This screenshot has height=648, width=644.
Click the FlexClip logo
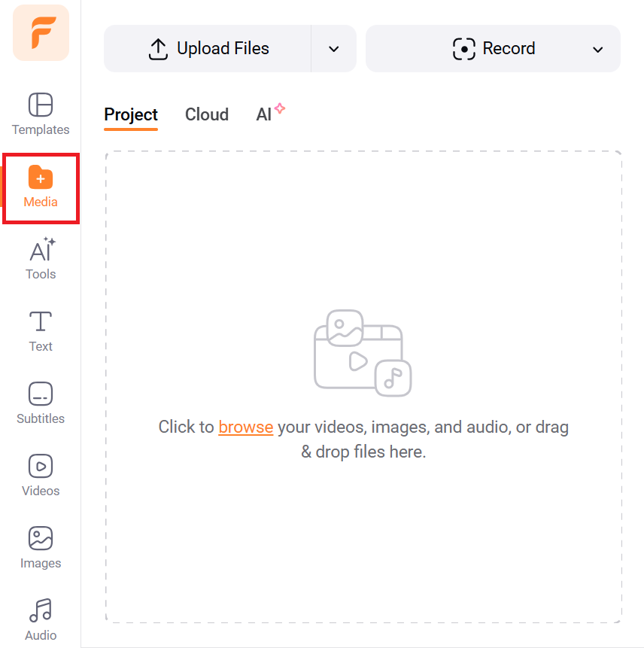coord(41,33)
